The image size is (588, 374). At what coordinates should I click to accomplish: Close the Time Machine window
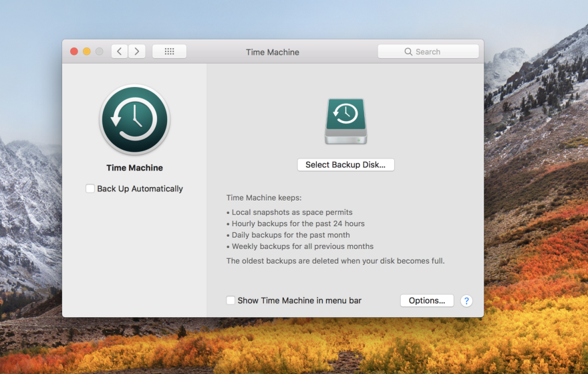(74, 52)
